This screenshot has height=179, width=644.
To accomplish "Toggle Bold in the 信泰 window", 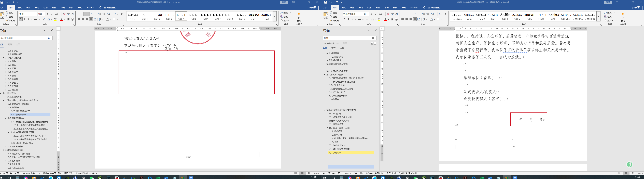I will coord(21,19).
